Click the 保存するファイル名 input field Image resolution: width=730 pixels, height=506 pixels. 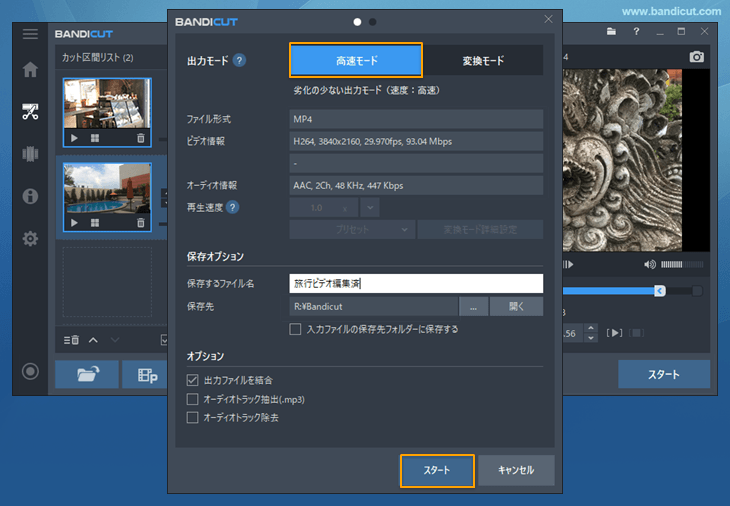[x=416, y=283]
